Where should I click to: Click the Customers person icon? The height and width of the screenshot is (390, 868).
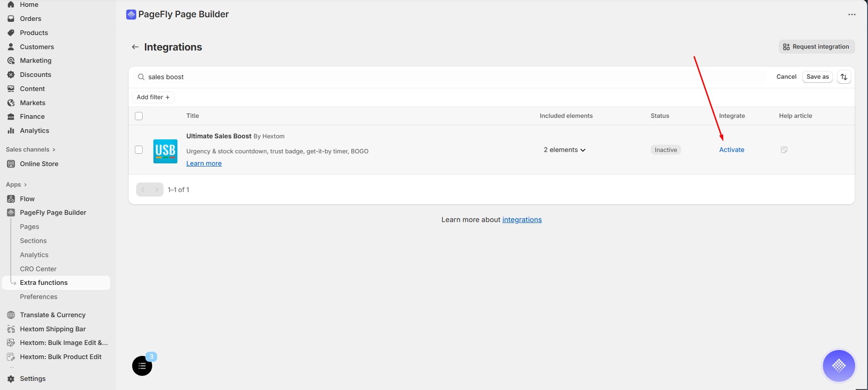click(x=11, y=47)
